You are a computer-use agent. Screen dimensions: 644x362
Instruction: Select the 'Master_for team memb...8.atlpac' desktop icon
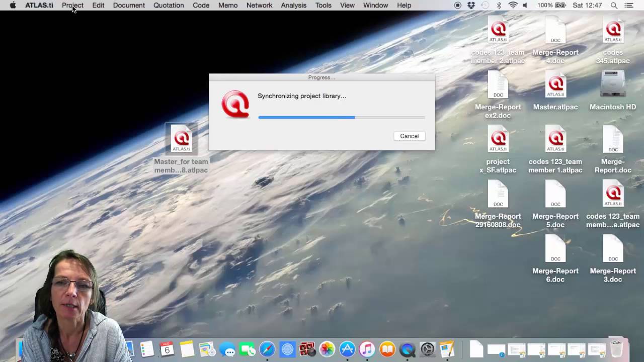point(181,139)
